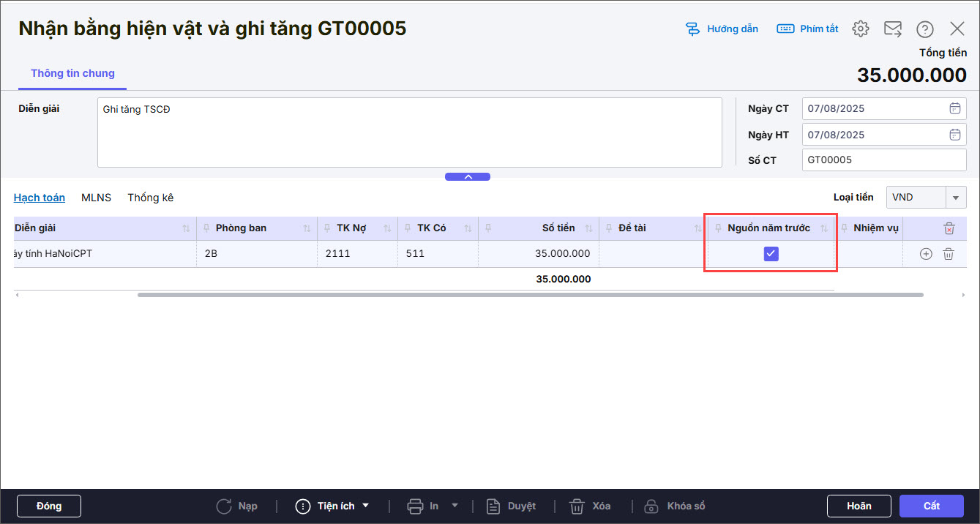Open the Tiện ích dropdown menu
The image size is (980, 524).
coord(333,506)
